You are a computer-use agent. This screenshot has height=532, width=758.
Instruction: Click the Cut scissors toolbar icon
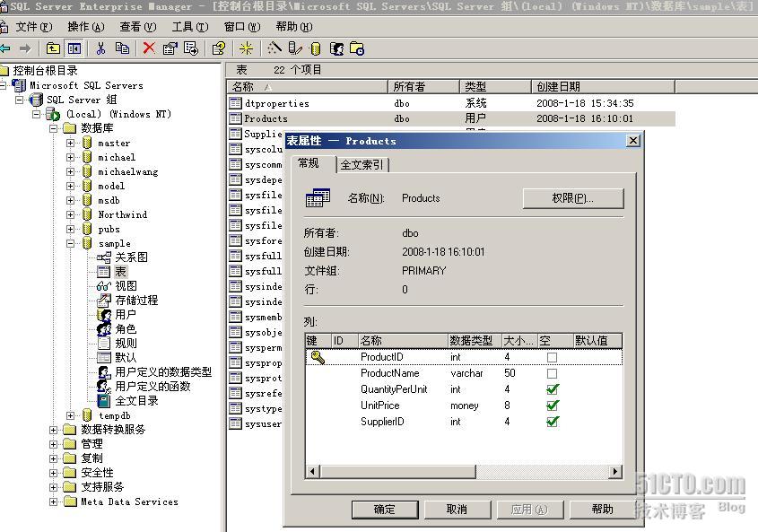point(100,48)
